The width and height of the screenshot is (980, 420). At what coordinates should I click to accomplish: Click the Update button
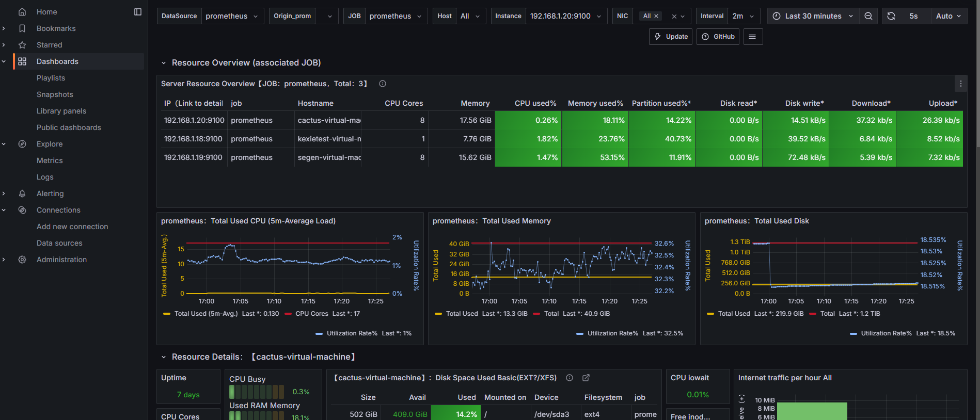(x=671, y=37)
